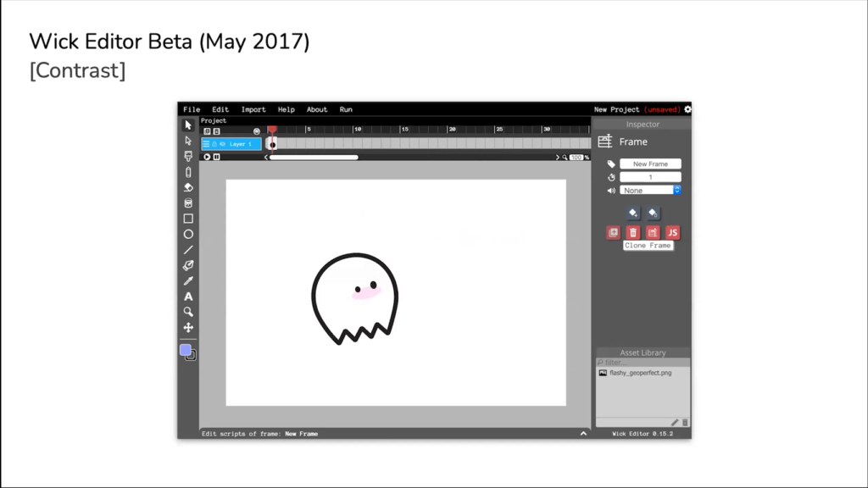Click the Layer 1 drag handle
Viewport: 868px width, 488px height.
point(207,144)
